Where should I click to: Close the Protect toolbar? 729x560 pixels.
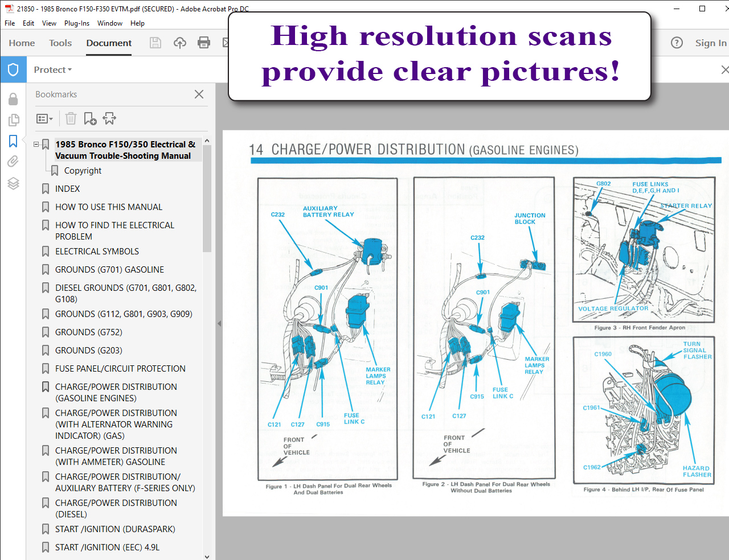click(724, 69)
